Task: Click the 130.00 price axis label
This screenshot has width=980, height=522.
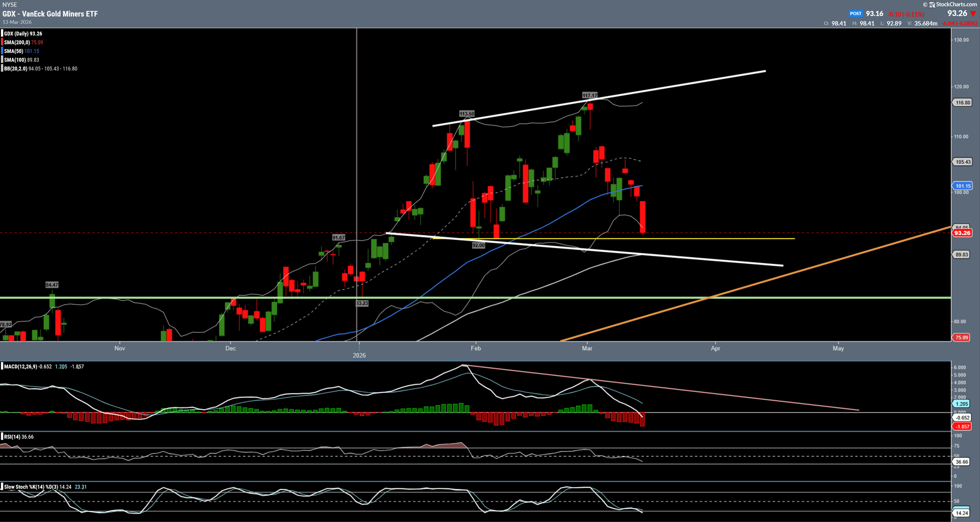Action: tap(962, 40)
